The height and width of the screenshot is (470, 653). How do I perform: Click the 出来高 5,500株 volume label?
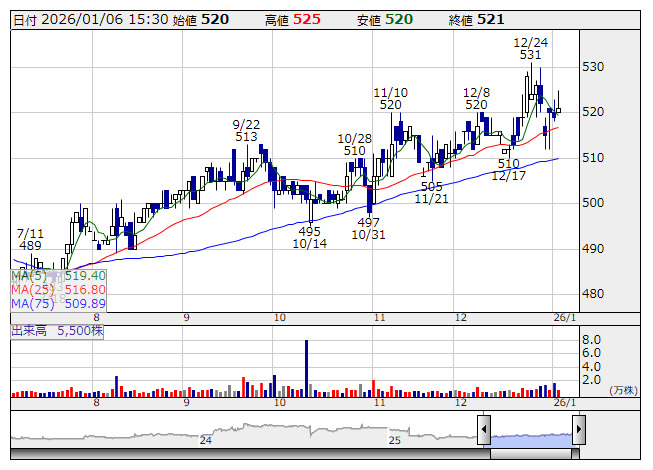pyautogui.click(x=58, y=328)
